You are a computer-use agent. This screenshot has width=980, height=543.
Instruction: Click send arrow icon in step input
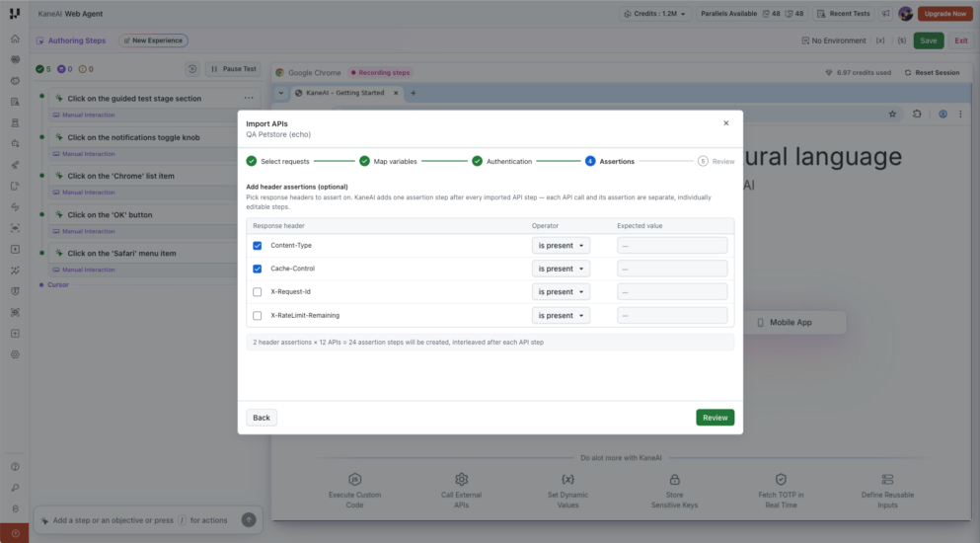[x=249, y=520]
